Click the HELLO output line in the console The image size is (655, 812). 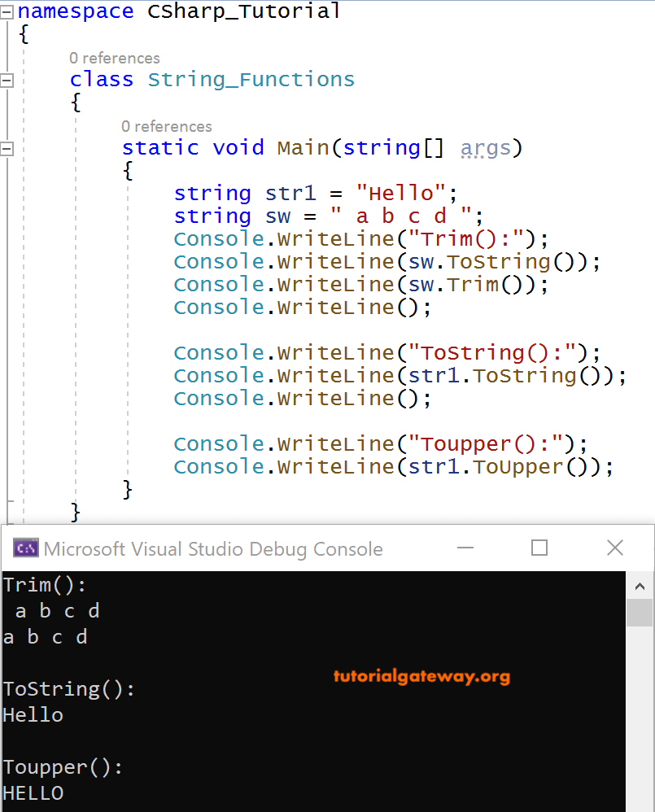coord(33,792)
